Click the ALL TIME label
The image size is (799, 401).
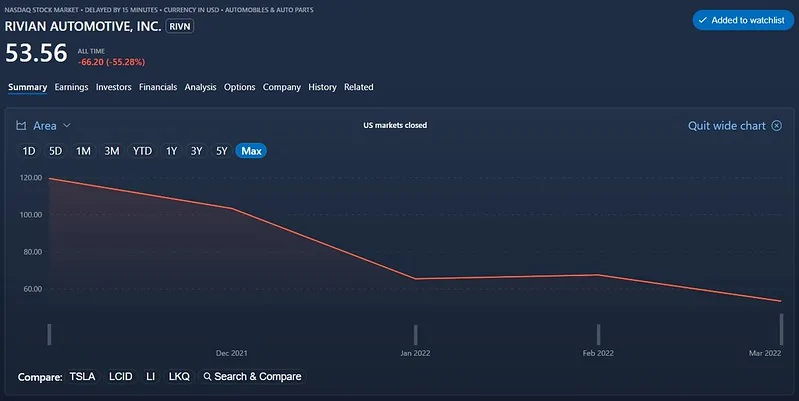(x=91, y=51)
